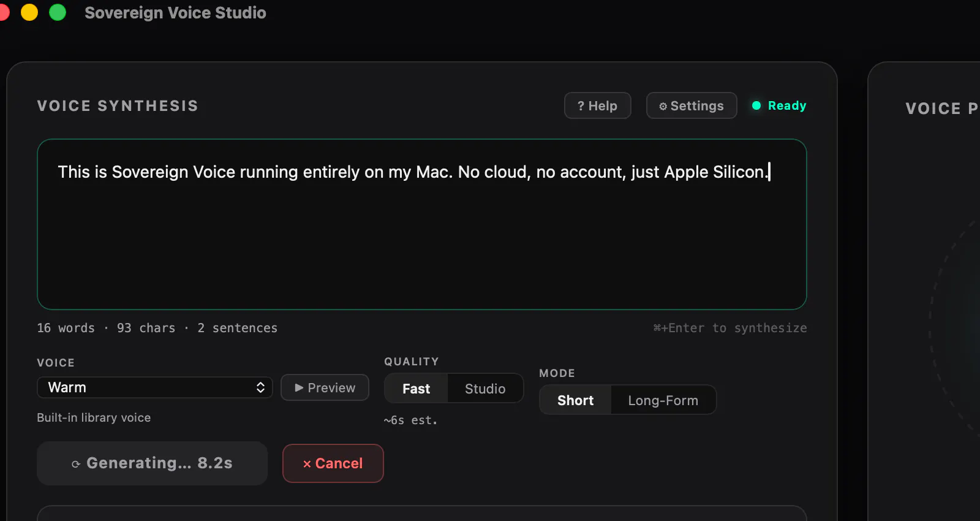Click the Sovereign Voice Studio window title
Screen dimensions: 980x521
(175, 13)
